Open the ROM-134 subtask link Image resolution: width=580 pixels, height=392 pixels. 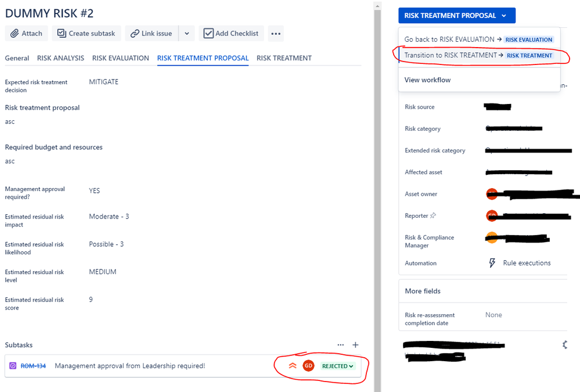click(x=33, y=366)
